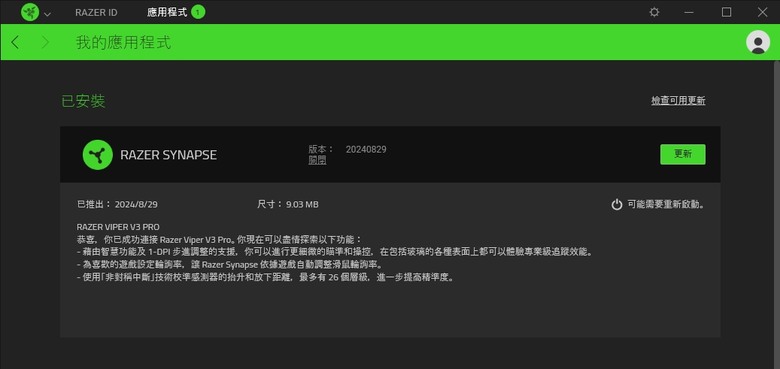This screenshot has height=369, width=780.
Task: Click the RAZER SYNAPSE title text
Action: 169,155
